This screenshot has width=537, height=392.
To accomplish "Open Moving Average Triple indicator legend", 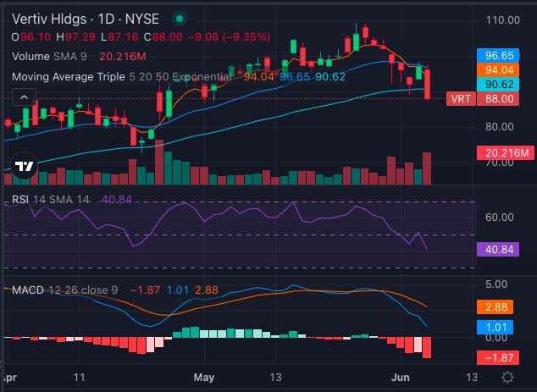I will click(121, 77).
